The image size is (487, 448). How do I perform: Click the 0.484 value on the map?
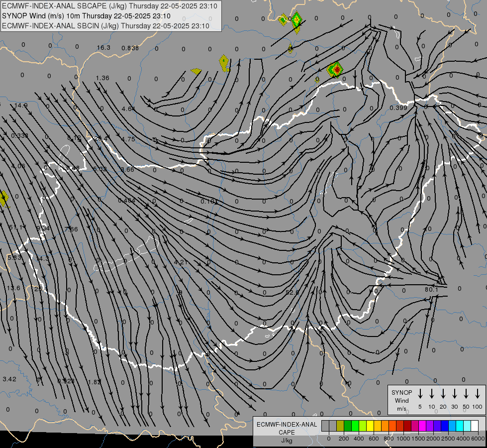coord(127,201)
